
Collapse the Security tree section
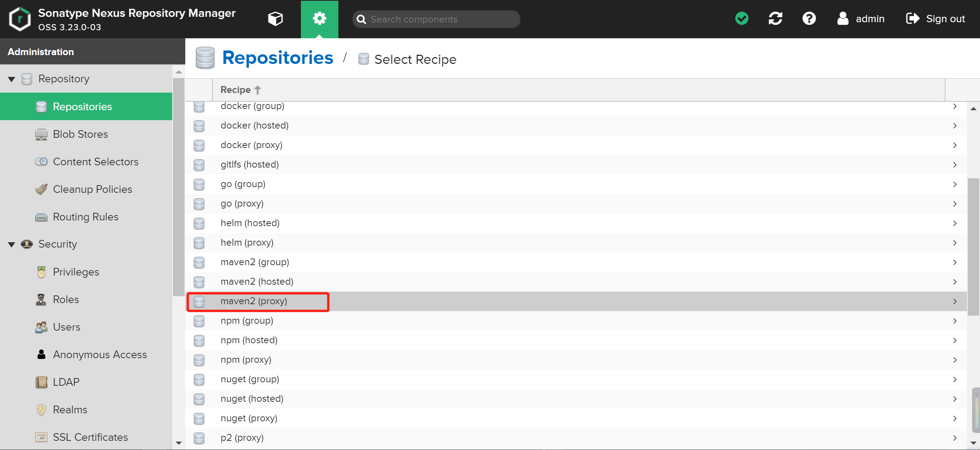[x=11, y=245]
